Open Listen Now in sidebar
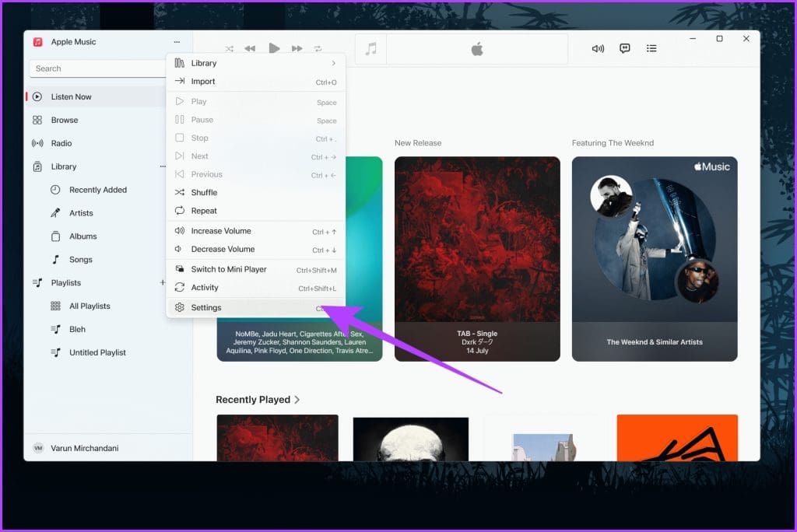This screenshot has height=532, width=797. tap(96, 96)
